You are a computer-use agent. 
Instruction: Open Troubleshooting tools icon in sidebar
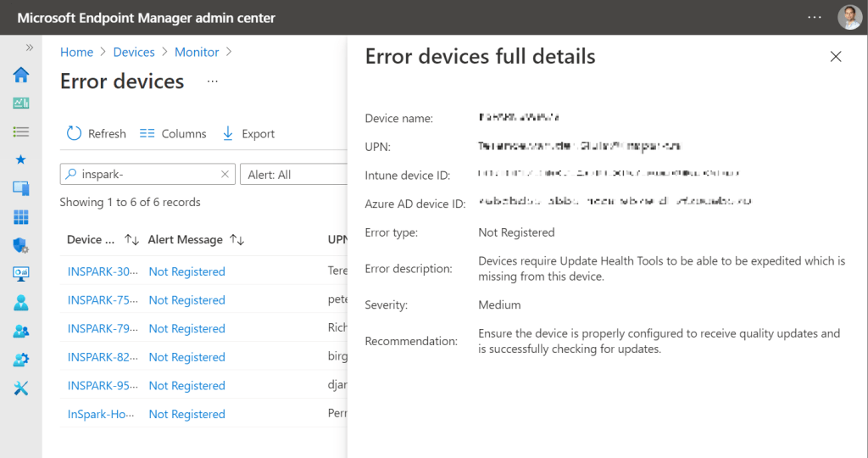pyautogui.click(x=21, y=388)
